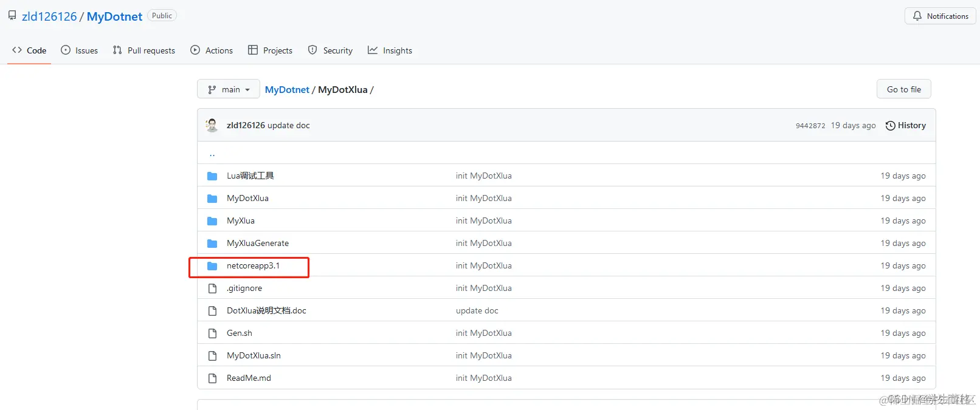Click the repository icon beside zld126126
Screen dimensions: 980x410
[12, 16]
